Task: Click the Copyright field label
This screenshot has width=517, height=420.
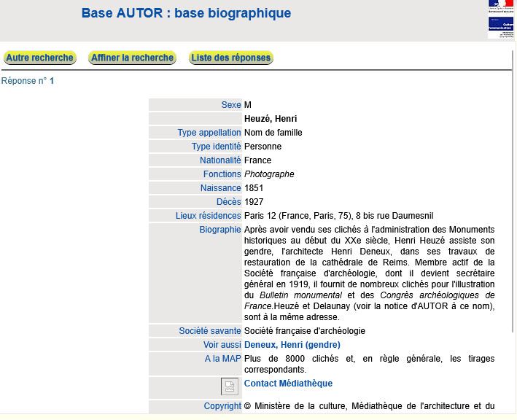Action: (222, 406)
